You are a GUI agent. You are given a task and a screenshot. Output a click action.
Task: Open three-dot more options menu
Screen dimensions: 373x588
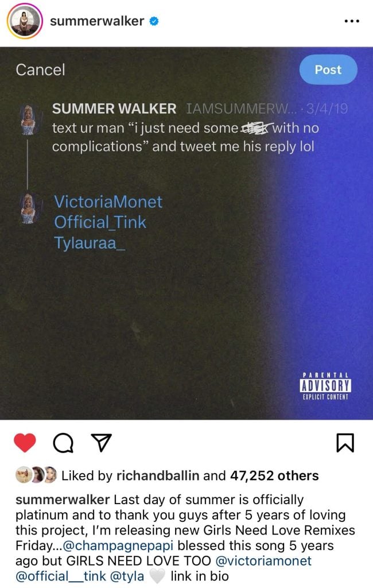coord(352,21)
